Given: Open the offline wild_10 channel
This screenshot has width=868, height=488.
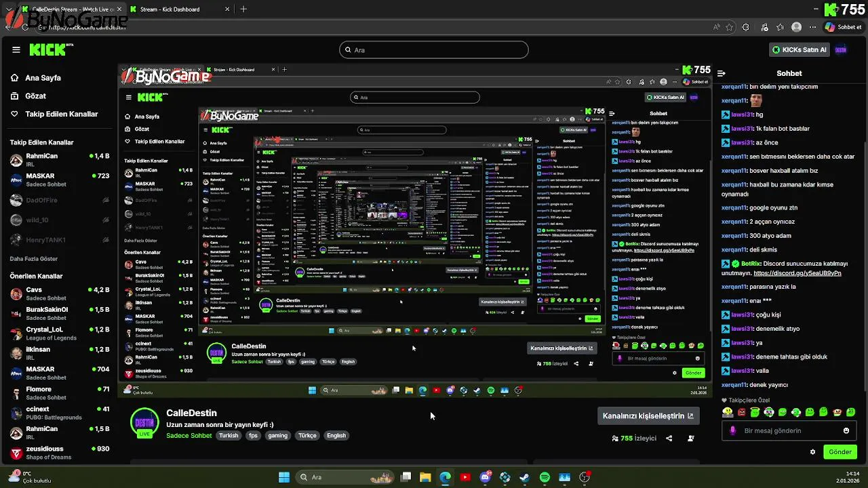Looking at the screenshot, I should pyautogui.click(x=60, y=220).
